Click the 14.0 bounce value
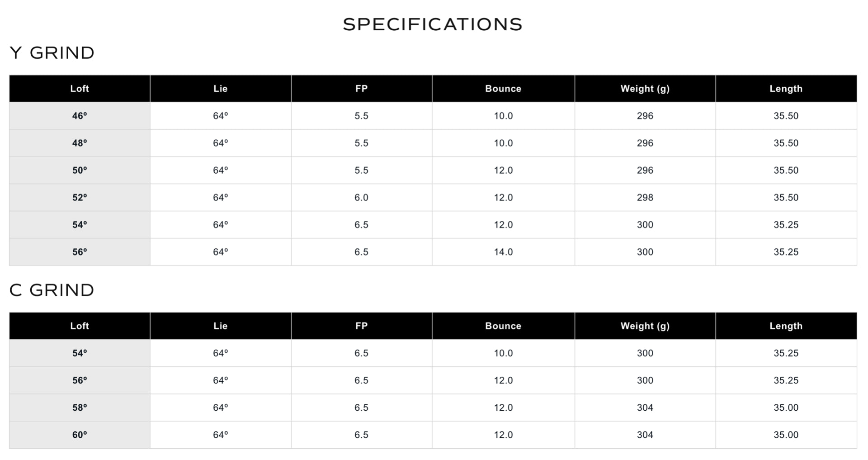This screenshot has height=460, width=868. click(503, 252)
